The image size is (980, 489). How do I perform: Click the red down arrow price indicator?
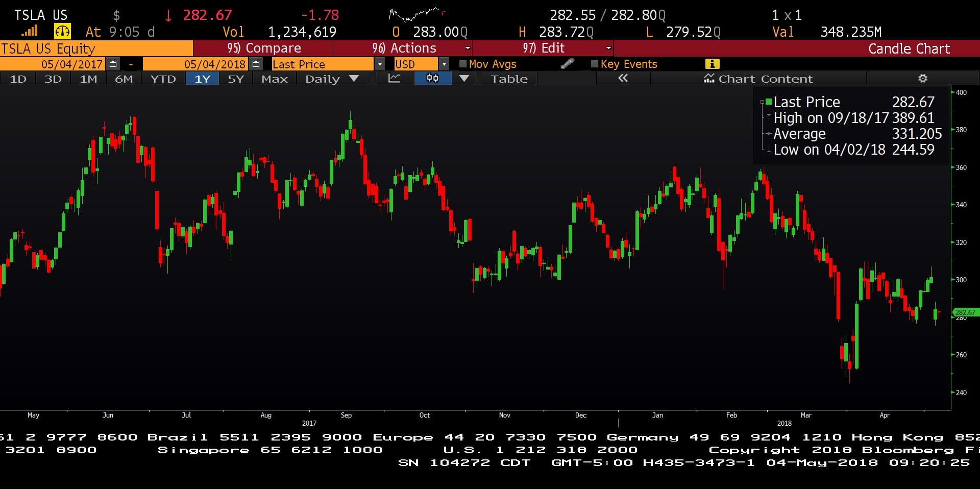coord(168,15)
